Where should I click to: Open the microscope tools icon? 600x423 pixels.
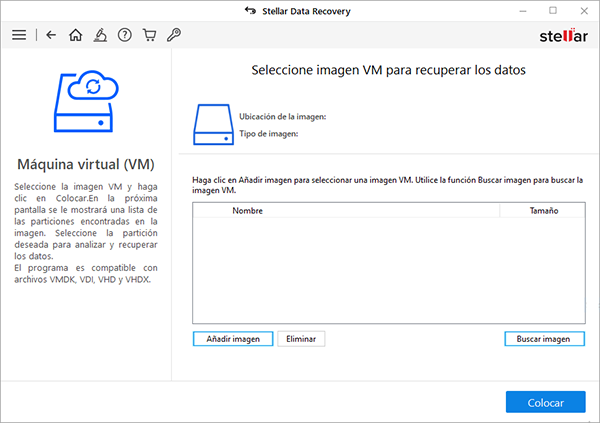coord(100,35)
